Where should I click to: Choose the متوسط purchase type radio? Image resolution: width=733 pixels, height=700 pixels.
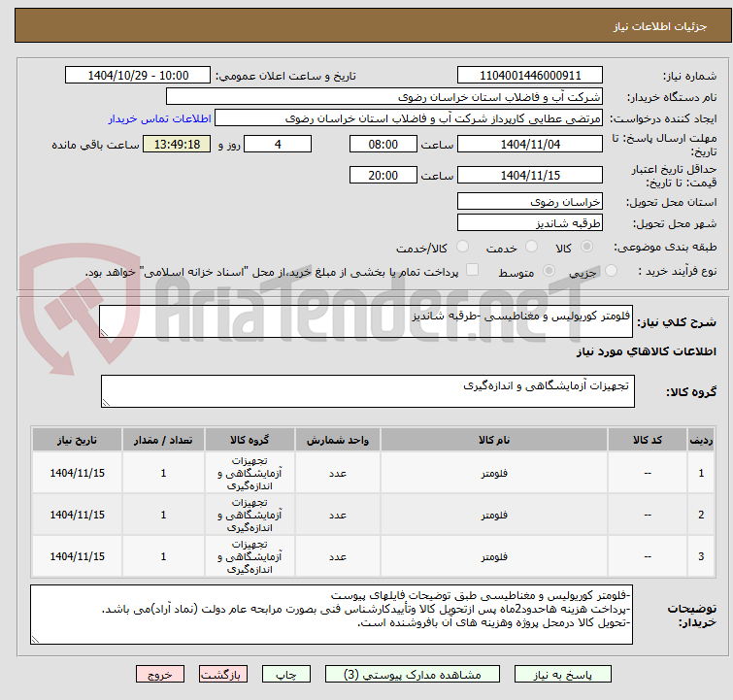[549, 271]
